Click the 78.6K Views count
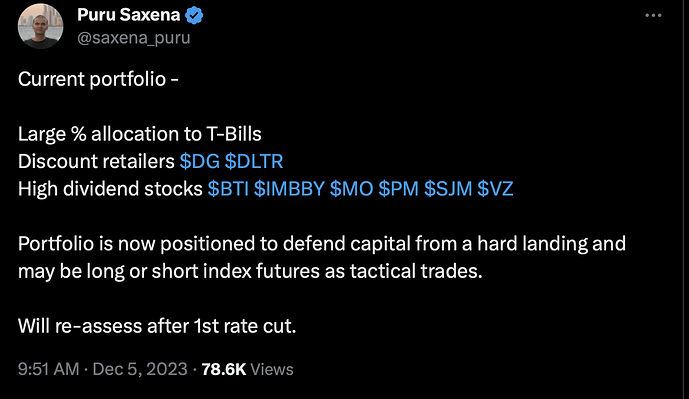 click(247, 369)
